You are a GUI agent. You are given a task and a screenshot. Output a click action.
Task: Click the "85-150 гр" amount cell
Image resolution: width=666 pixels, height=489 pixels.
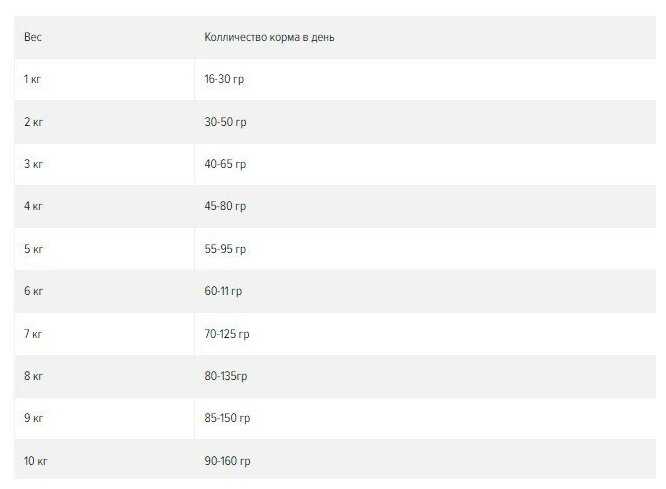tap(227, 418)
